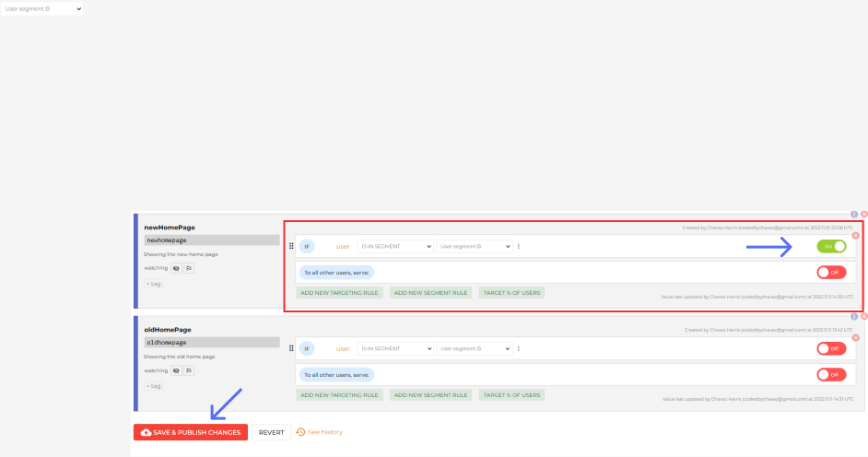Open oldHomePage User segment B dropdown
Screen dimensions: 868x457
474,348
